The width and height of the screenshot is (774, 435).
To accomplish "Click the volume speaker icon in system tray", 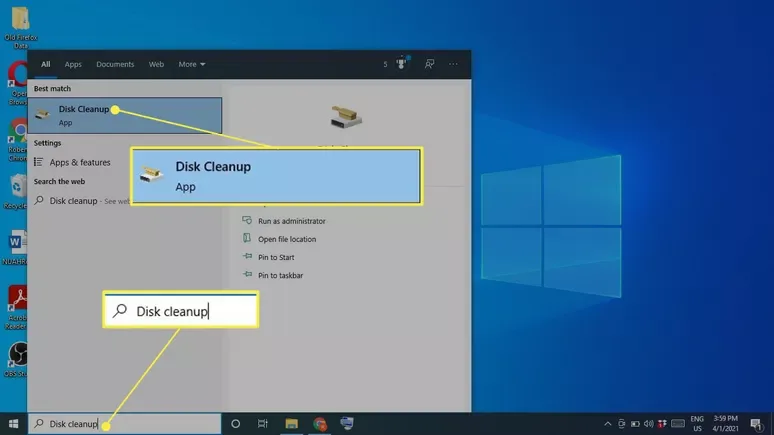I will tap(649, 424).
